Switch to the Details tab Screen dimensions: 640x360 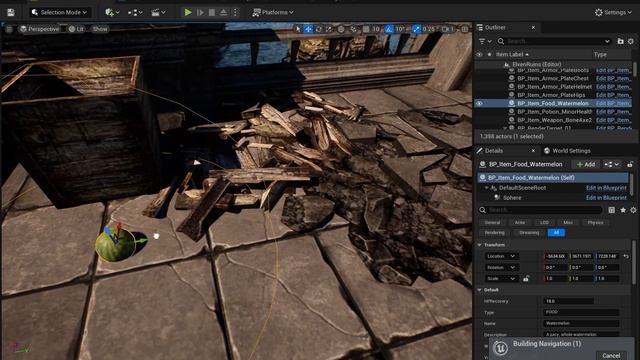(493, 151)
